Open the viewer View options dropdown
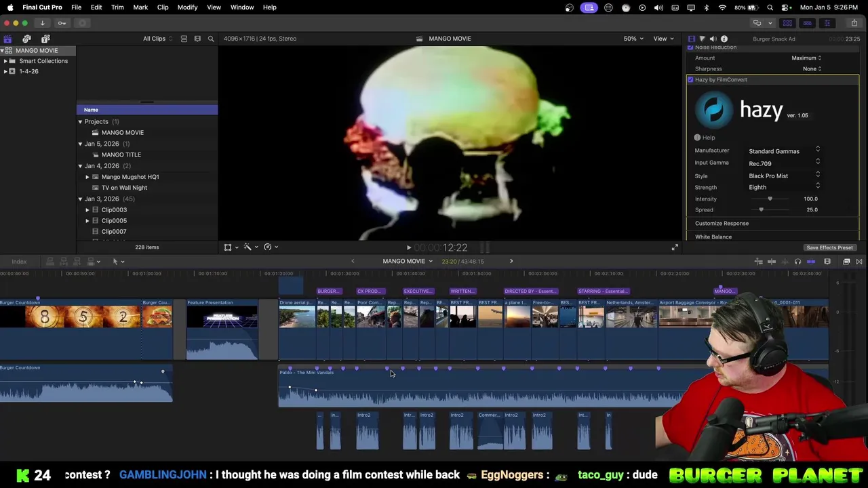This screenshot has width=868, height=488. (x=663, y=39)
